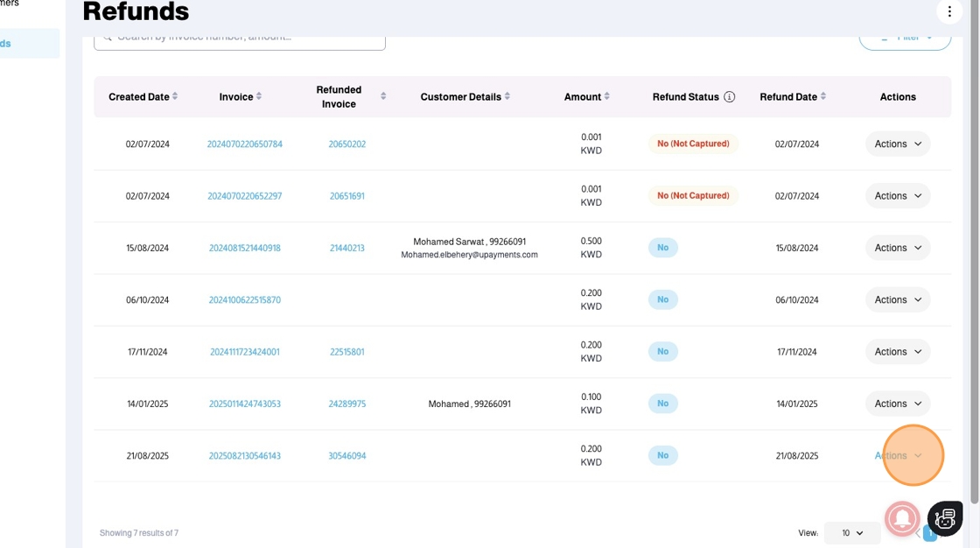Open the chatbot assistant icon
This screenshot has width=980, height=548.
[x=945, y=518]
